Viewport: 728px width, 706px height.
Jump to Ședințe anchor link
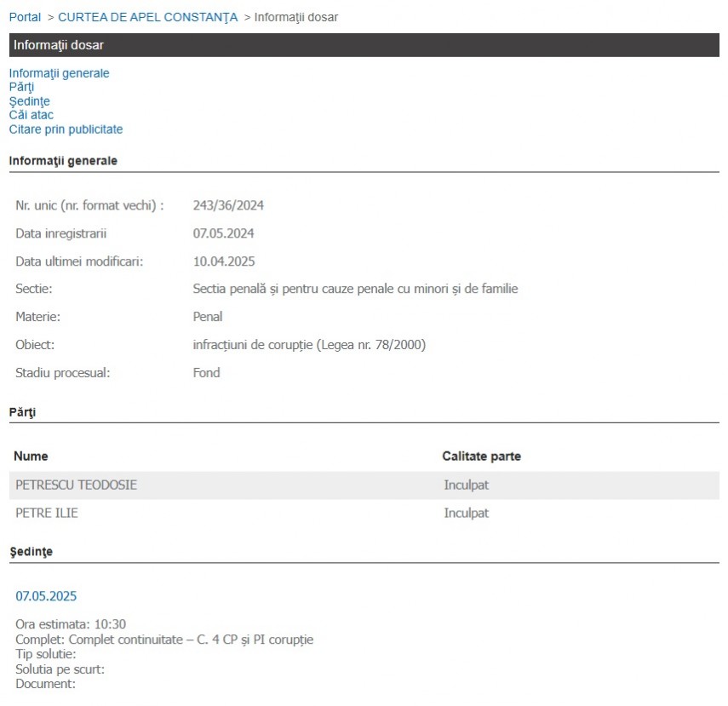[x=29, y=101]
